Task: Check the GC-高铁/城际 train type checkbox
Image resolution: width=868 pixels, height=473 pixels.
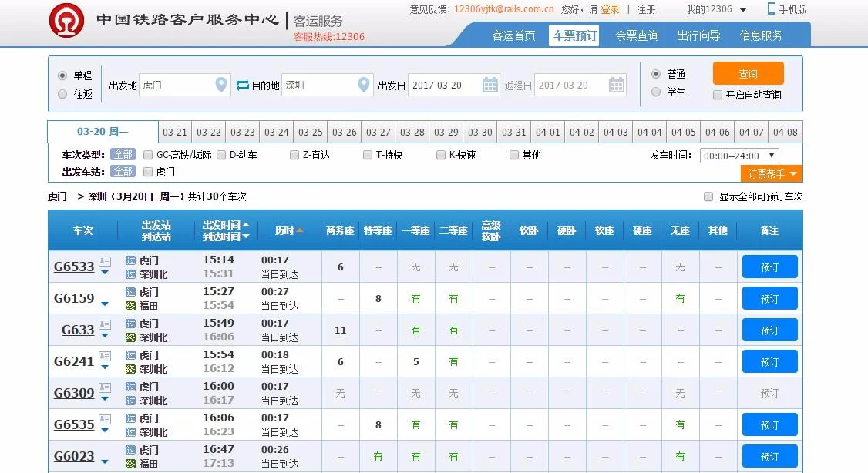Action: point(146,154)
